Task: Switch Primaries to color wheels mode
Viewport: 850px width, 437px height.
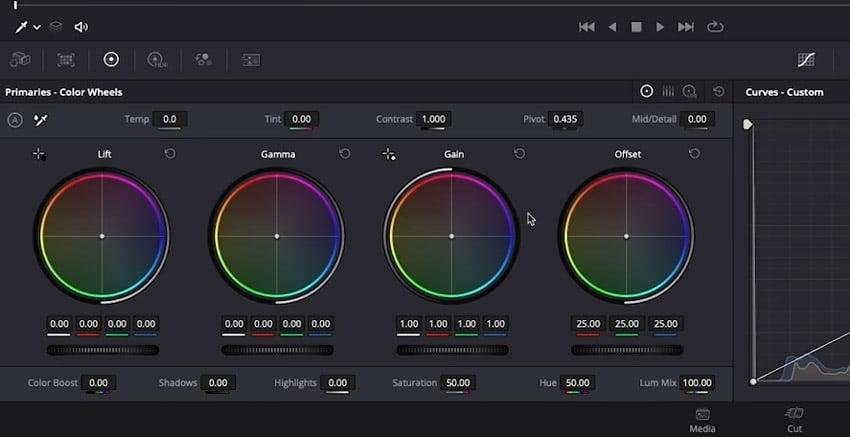Action: point(647,92)
